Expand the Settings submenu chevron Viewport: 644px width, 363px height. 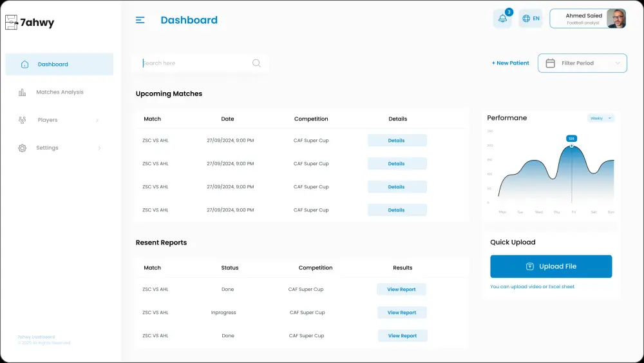click(x=99, y=148)
